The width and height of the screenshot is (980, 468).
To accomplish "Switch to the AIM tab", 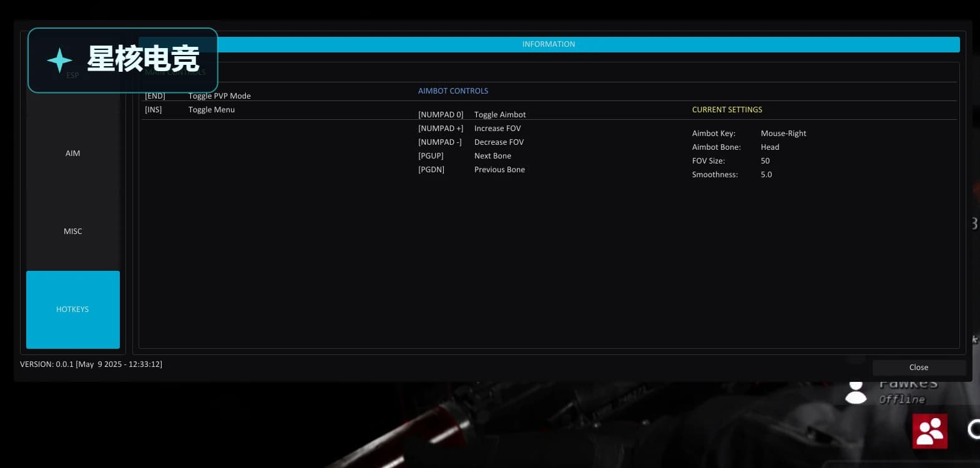I will coord(73,154).
